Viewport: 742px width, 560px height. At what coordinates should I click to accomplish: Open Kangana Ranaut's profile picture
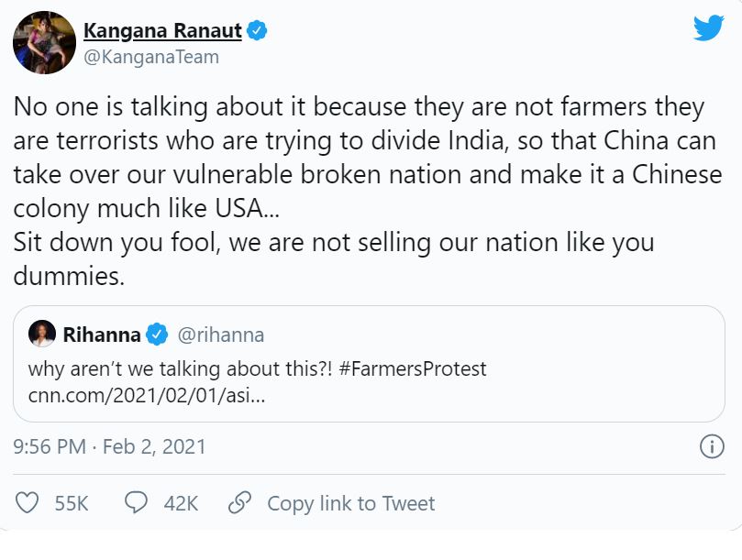(44, 42)
